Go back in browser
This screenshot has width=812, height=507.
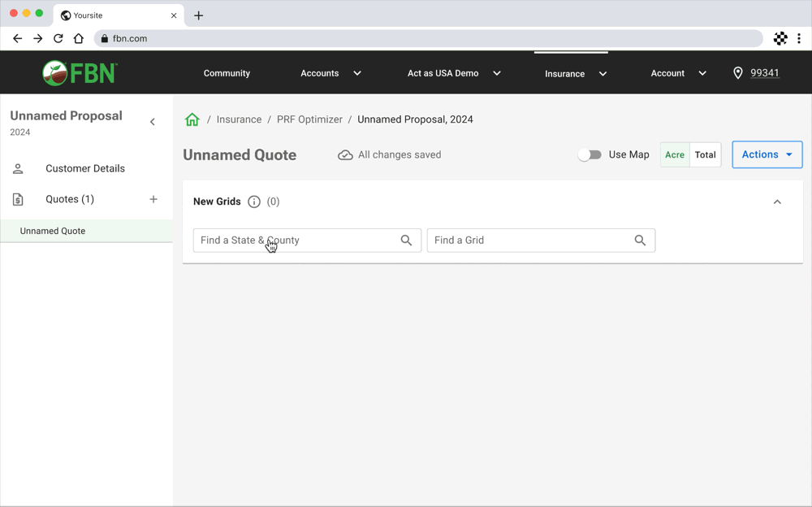click(18, 38)
